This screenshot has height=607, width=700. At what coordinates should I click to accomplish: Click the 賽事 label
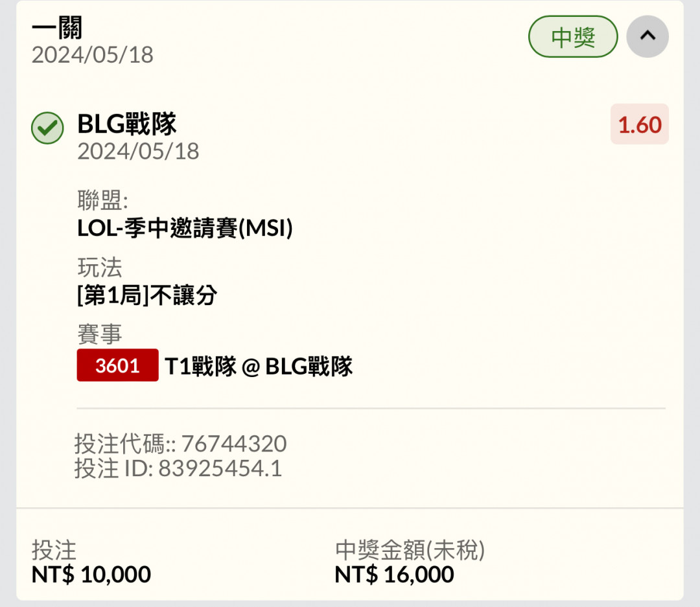click(x=100, y=334)
